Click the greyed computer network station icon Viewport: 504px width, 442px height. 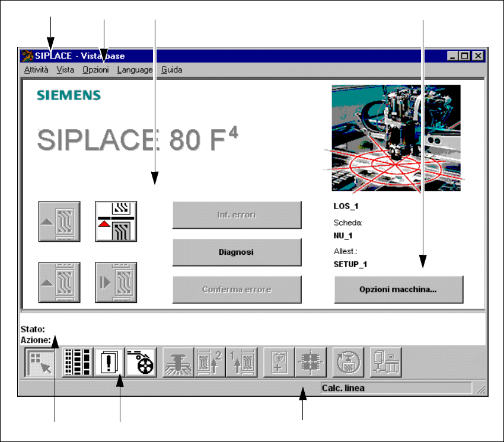(x=386, y=363)
